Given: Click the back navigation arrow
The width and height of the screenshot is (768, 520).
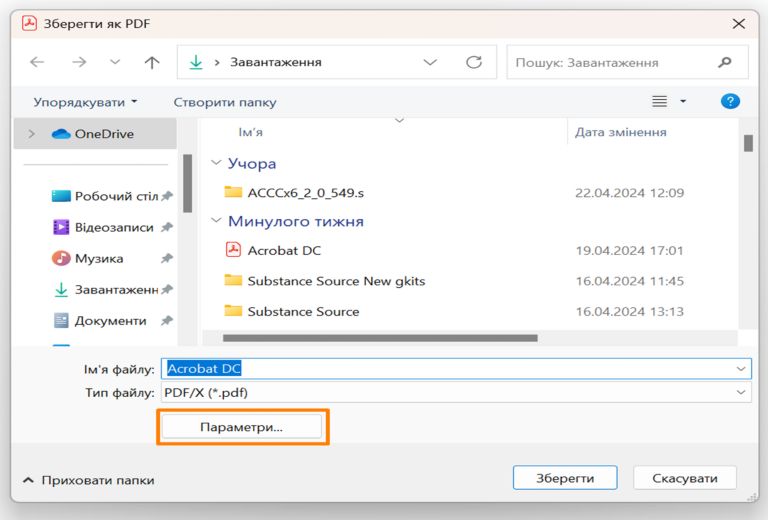Looking at the screenshot, I should coord(37,62).
